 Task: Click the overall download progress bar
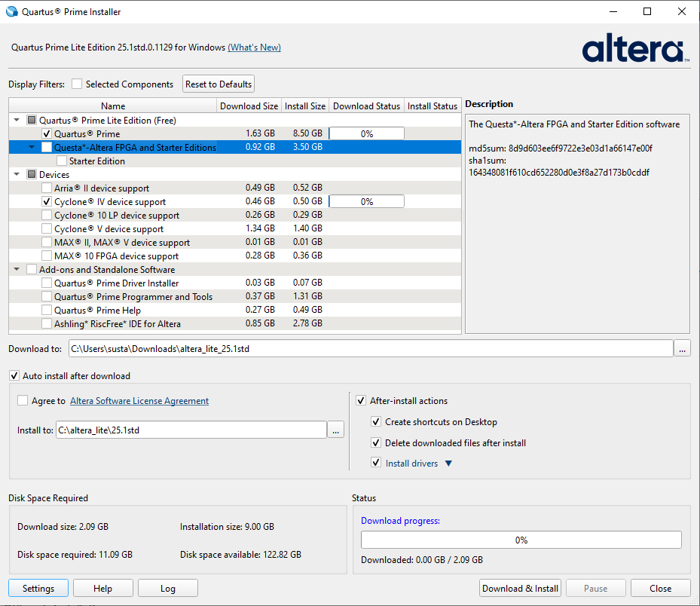521,540
